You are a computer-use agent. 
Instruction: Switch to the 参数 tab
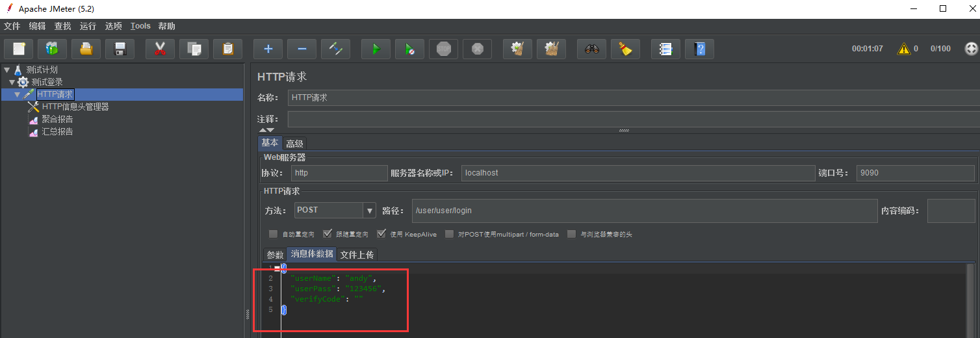coord(275,255)
